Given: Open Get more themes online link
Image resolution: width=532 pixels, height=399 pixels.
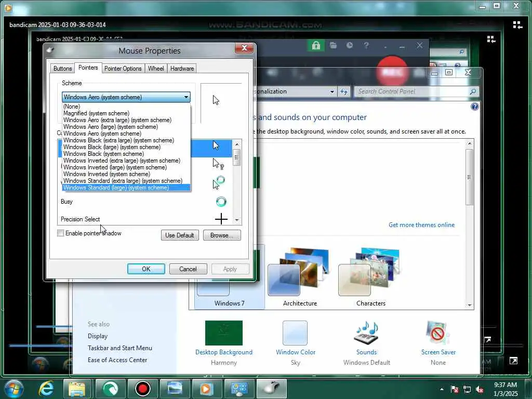Looking at the screenshot, I should [x=421, y=224].
